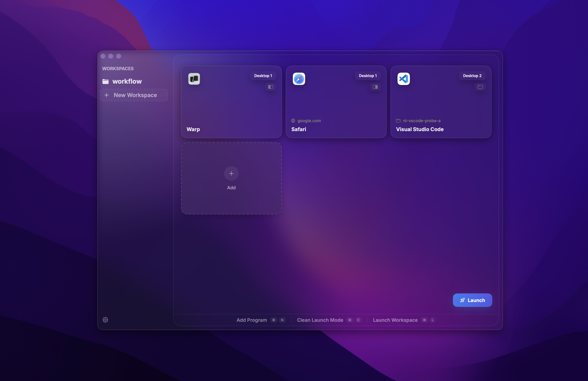Change Warp's left-half window layout

click(270, 87)
